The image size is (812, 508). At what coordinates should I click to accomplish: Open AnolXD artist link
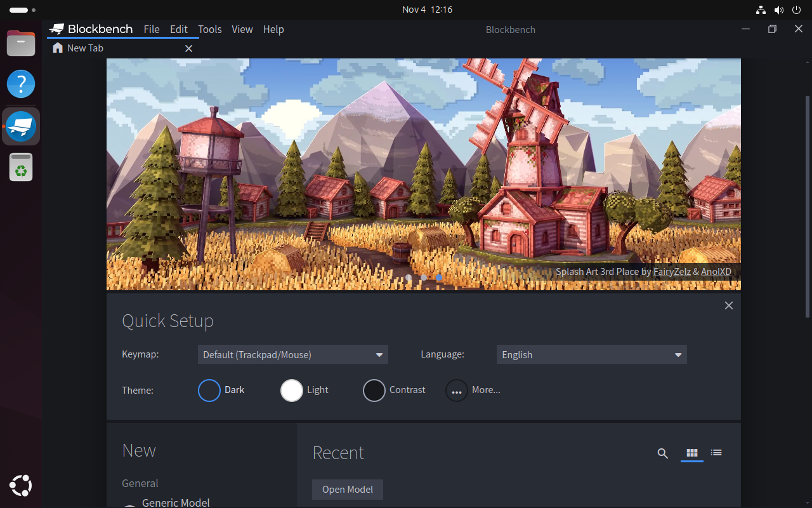pyautogui.click(x=716, y=272)
